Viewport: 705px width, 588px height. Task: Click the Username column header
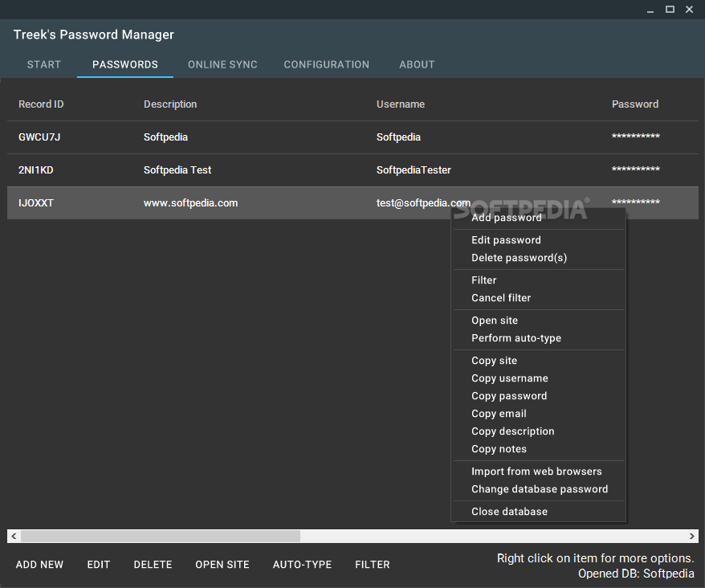pos(400,104)
